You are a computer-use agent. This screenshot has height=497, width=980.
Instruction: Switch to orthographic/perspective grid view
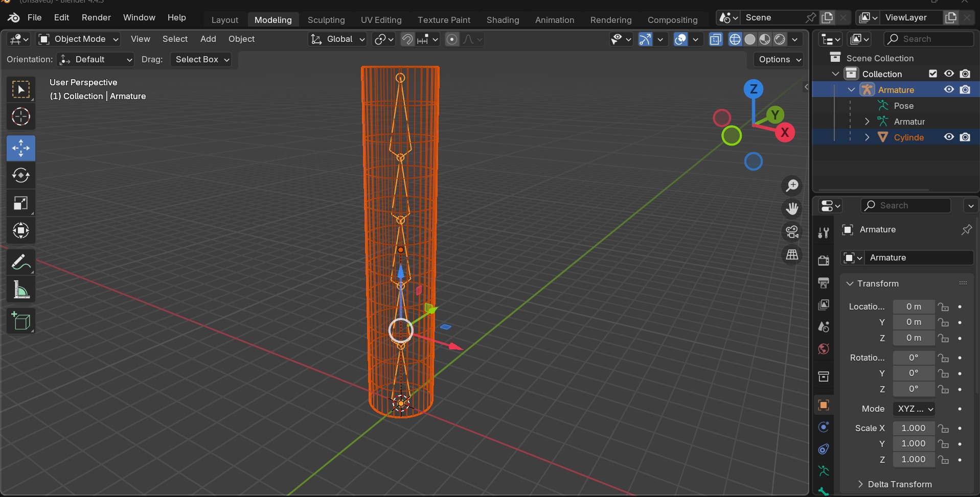point(792,255)
